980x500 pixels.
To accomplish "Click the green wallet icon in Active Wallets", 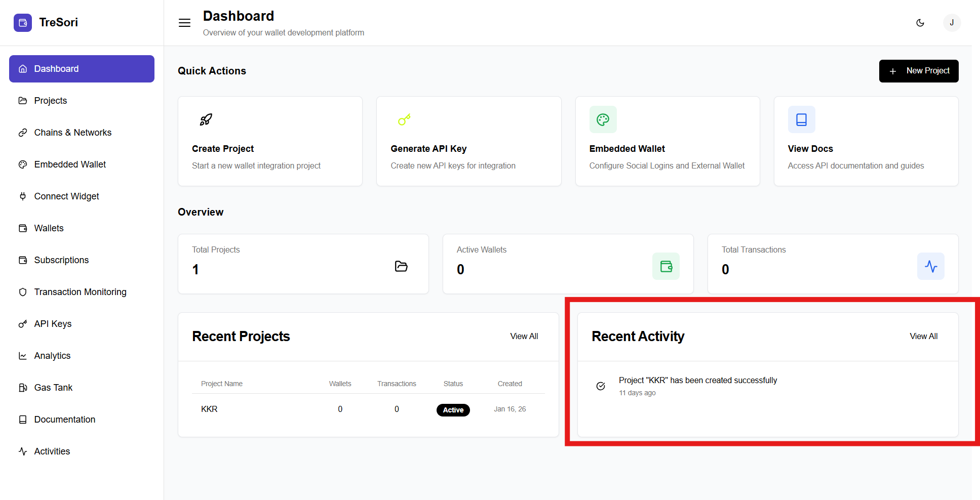I will 665,266.
